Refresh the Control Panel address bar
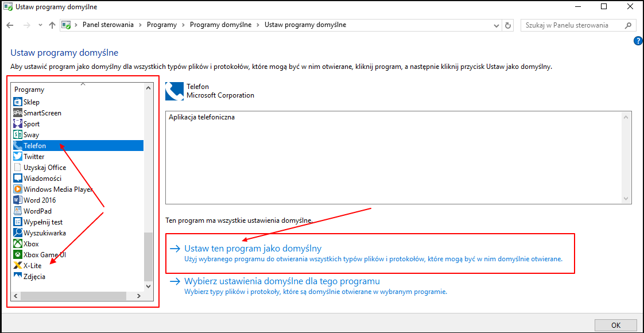Viewport: 644px width, 333px height. click(507, 25)
